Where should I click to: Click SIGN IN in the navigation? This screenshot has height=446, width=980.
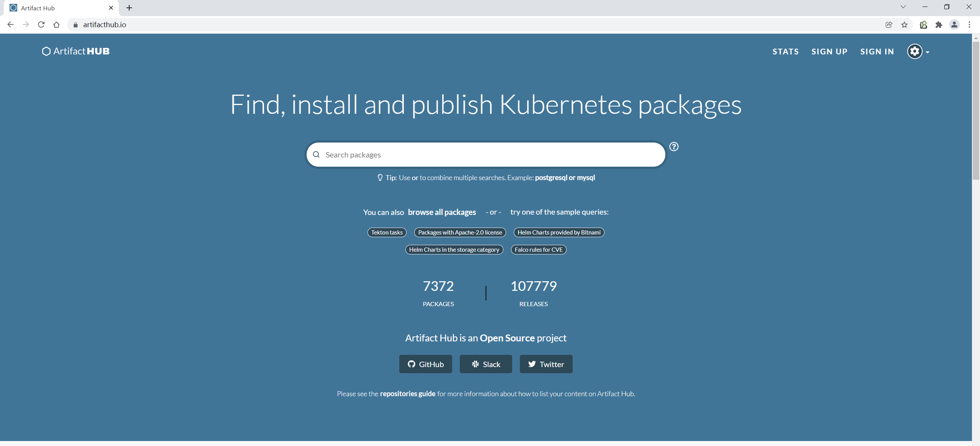point(877,52)
